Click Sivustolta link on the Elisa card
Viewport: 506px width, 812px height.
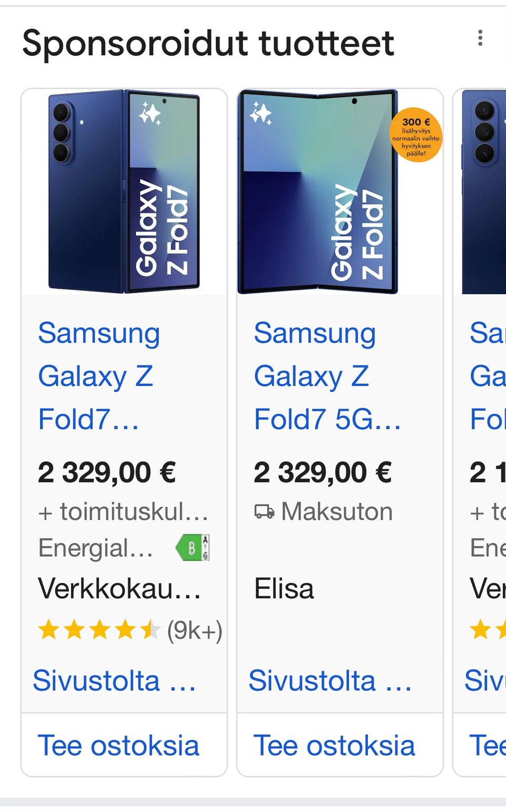330,680
